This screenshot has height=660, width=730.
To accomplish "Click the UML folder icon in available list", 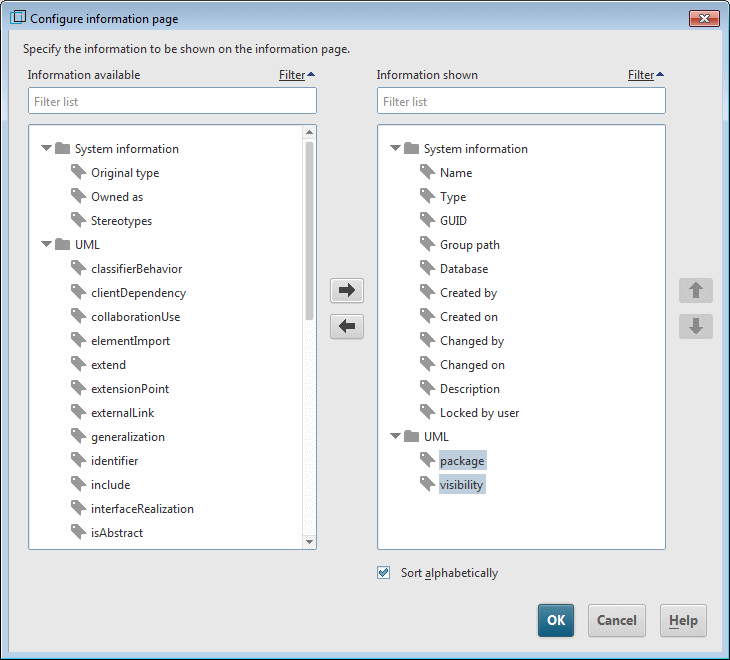I will click(x=62, y=244).
